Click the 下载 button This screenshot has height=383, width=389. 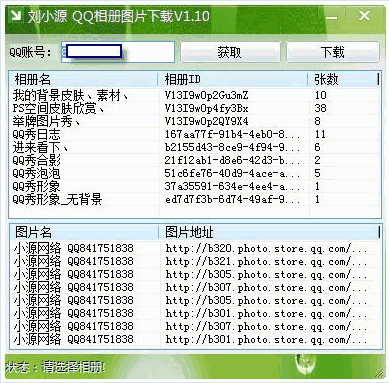tap(333, 52)
